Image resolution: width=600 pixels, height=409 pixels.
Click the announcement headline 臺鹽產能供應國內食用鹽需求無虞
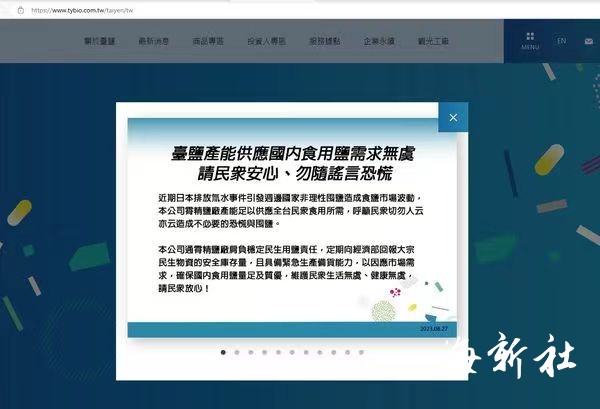293,154
